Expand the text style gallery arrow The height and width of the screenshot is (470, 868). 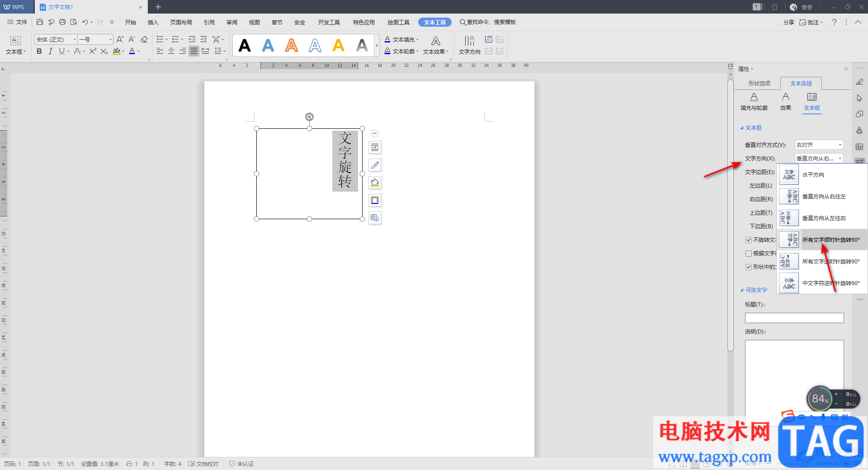click(377, 45)
